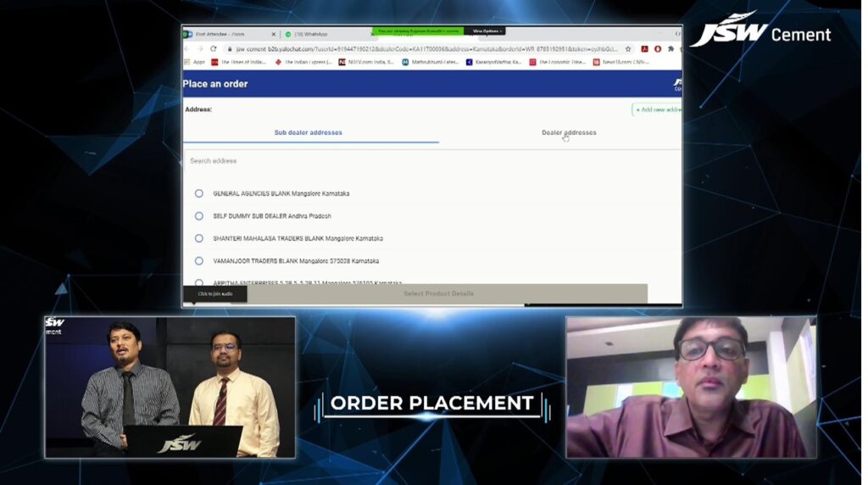
Task: Click SHANTERI MAHALASA TRADERS BLANK Mangalore text
Action: point(298,238)
